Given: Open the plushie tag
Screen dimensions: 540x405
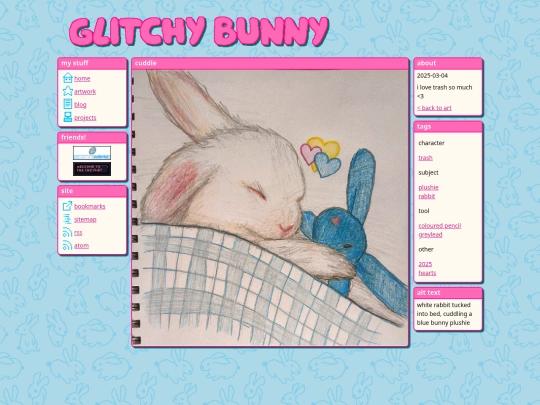Looking at the screenshot, I should (x=428, y=187).
